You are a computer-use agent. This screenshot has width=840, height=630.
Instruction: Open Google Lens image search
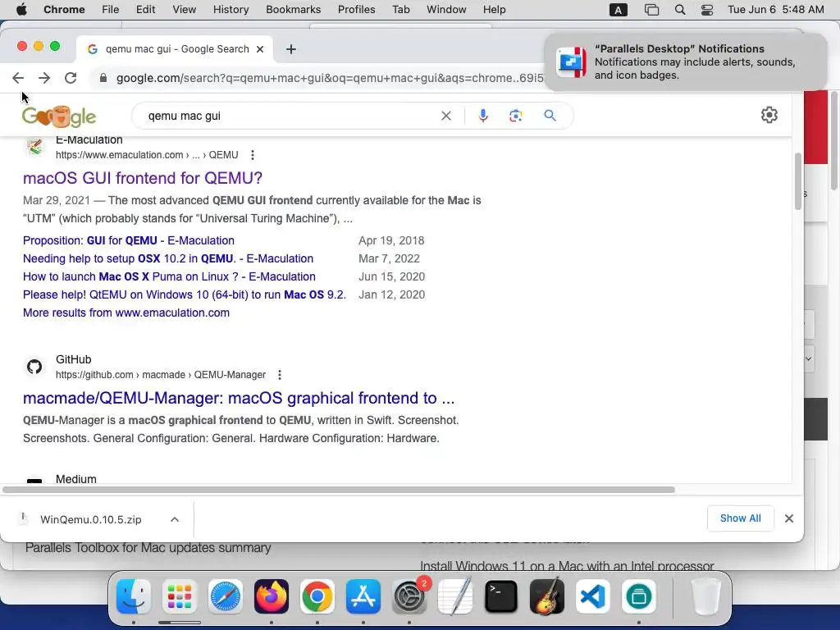515,116
